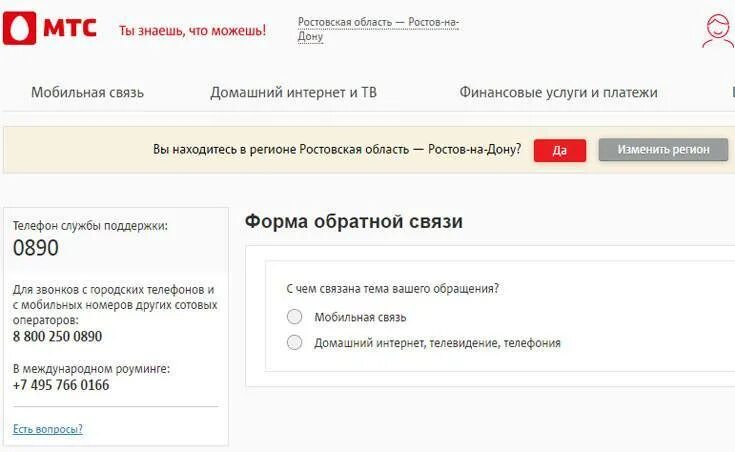This screenshot has width=735, height=452.
Task: Open the user profile icon
Action: pyautogui.click(x=717, y=31)
